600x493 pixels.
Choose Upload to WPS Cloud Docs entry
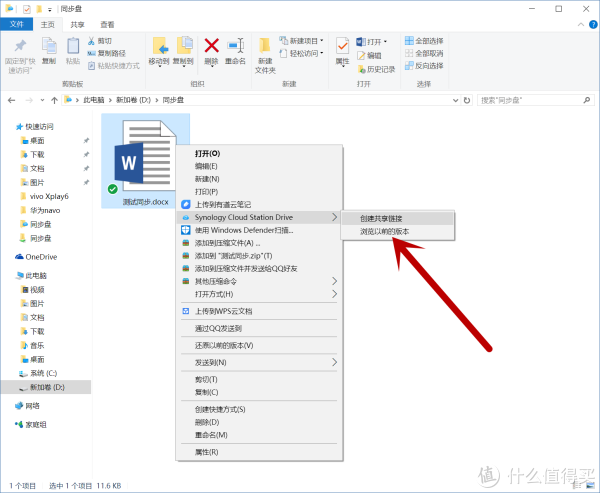coord(259,311)
